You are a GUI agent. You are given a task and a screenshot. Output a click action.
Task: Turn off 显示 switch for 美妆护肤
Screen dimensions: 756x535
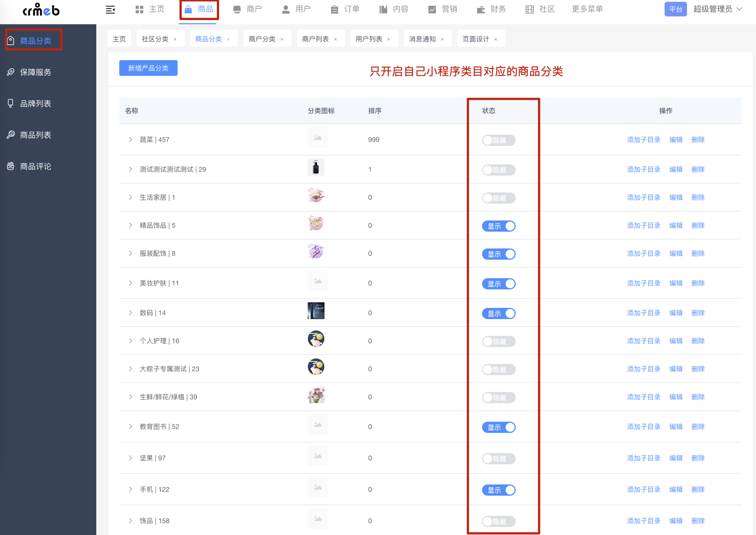[498, 284]
